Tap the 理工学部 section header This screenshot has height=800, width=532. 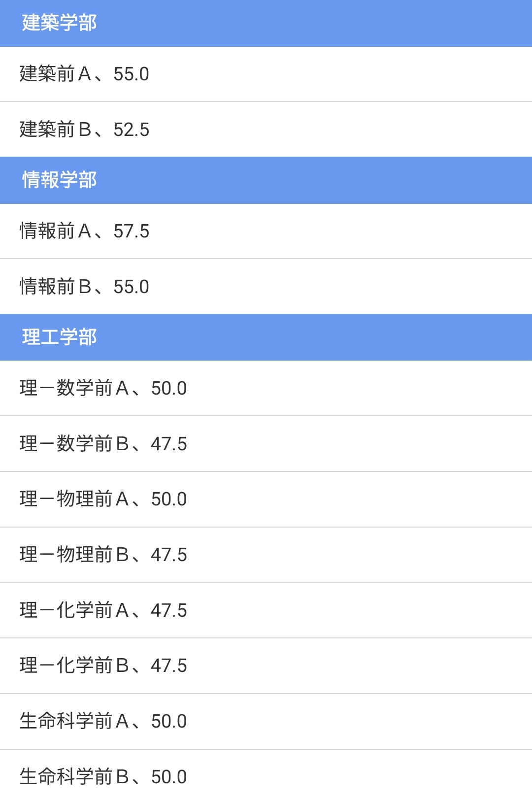(59, 337)
